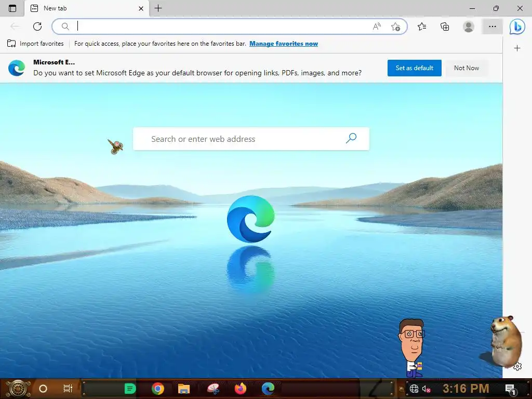Screen dimensions: 532x399
Task: Open the Favorites list icon
Action: coord(422,26)
